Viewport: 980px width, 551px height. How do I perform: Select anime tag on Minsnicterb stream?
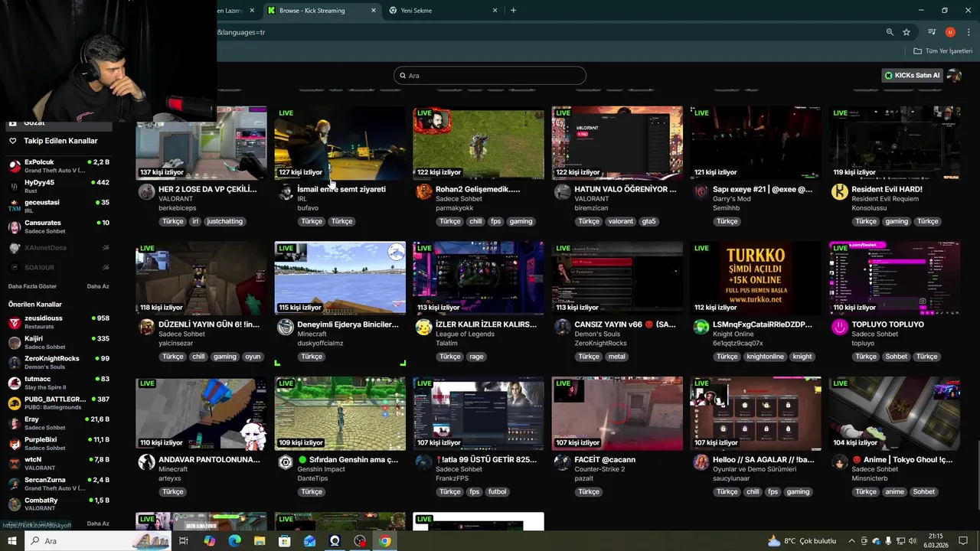tap(894, 492)
